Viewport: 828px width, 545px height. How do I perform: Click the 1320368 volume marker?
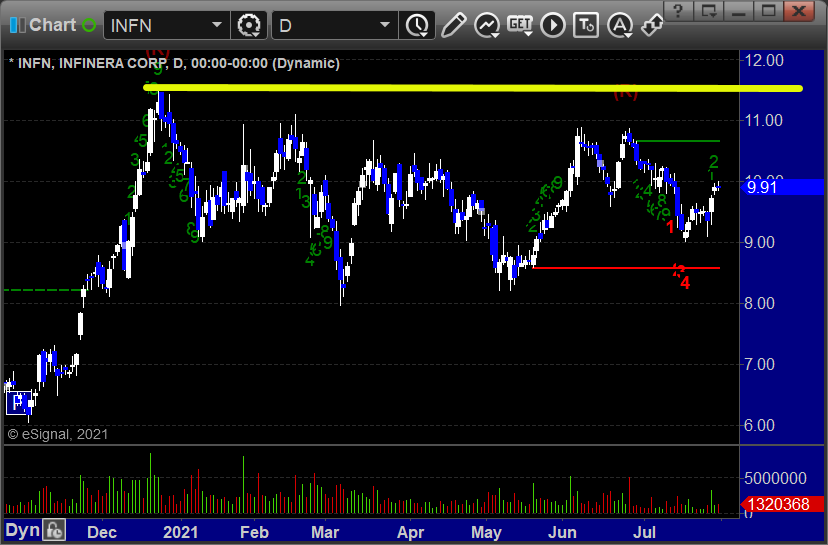tap(783, 504)
